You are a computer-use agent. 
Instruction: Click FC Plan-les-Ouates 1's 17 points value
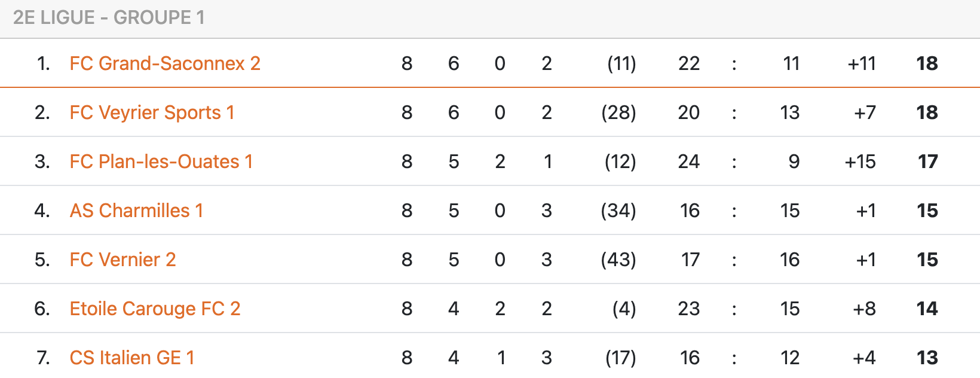pos(927,161)
